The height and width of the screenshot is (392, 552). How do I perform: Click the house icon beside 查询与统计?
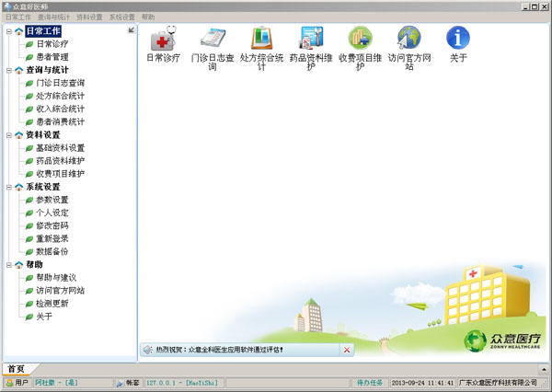(x=19, y=71)
